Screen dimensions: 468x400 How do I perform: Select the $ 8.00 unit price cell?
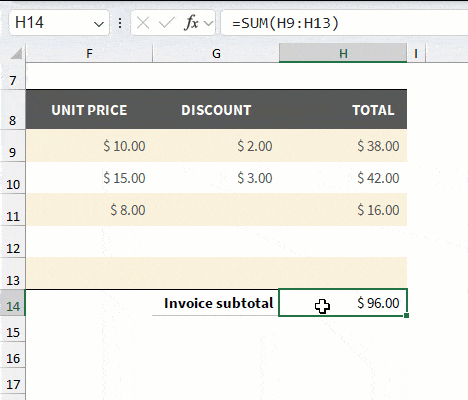[x=89, y=210]
